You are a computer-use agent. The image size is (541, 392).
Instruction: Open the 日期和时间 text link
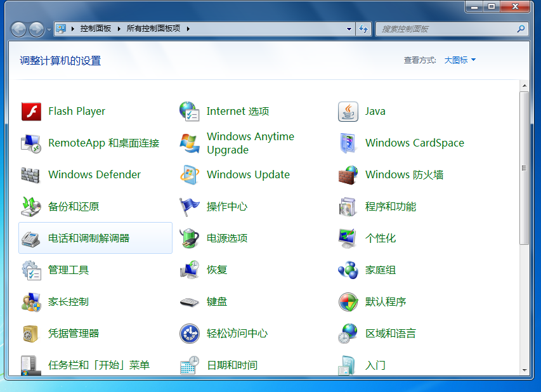pyautogui.click(x=232, y=365)
